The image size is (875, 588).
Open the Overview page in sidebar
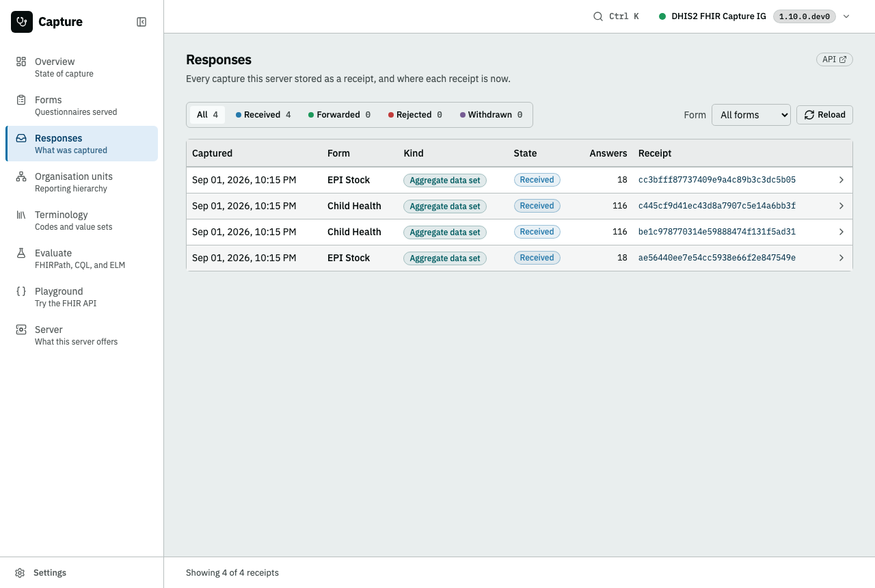coord(81,67)
